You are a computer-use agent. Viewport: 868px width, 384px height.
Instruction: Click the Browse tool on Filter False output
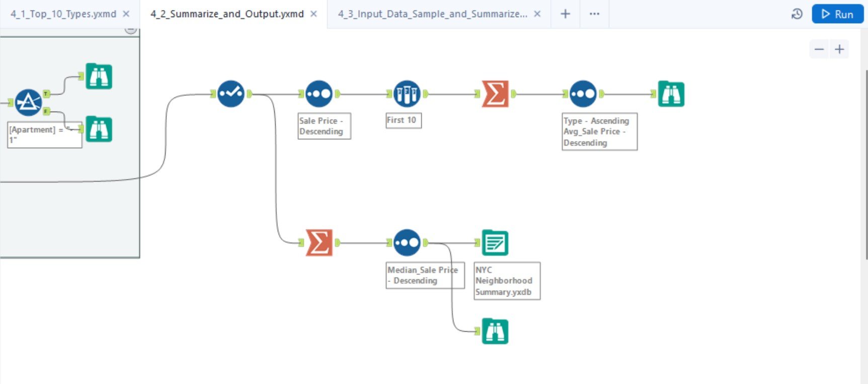coord(99,129)
